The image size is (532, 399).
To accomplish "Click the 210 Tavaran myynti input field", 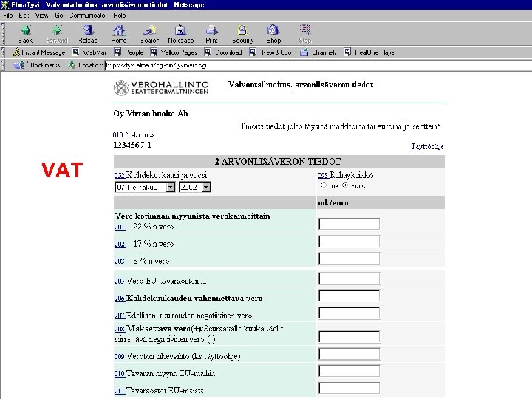I will point(349,371).
